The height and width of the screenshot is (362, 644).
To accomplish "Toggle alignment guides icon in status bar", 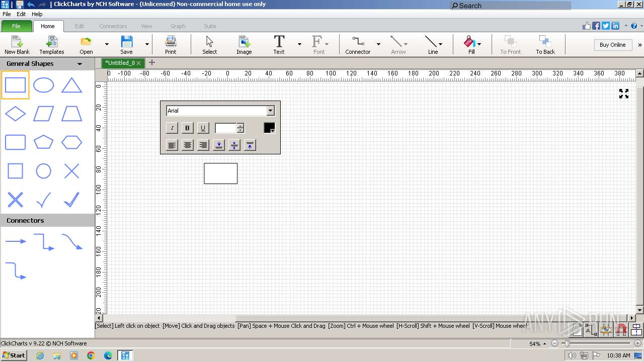I will pos(636,330).
